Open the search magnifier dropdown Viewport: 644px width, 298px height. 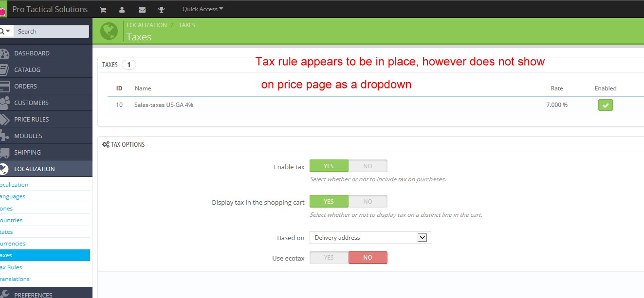5,31
